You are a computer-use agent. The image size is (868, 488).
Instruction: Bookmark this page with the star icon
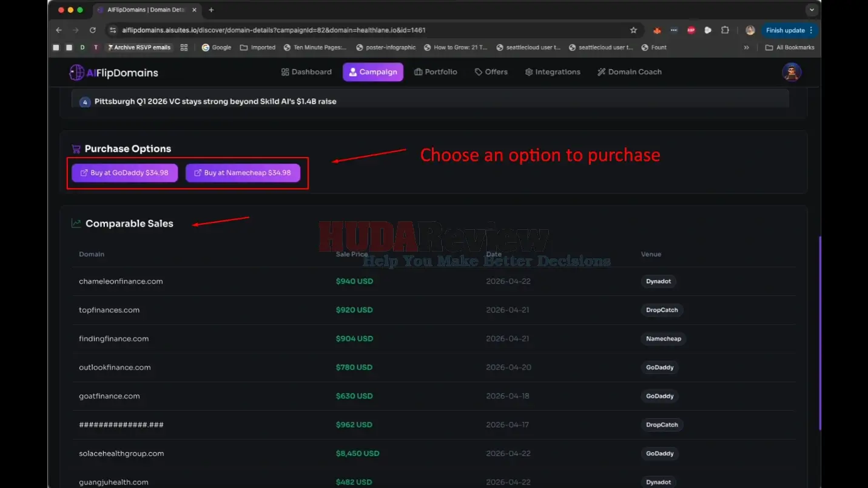(x=633, y=30)
